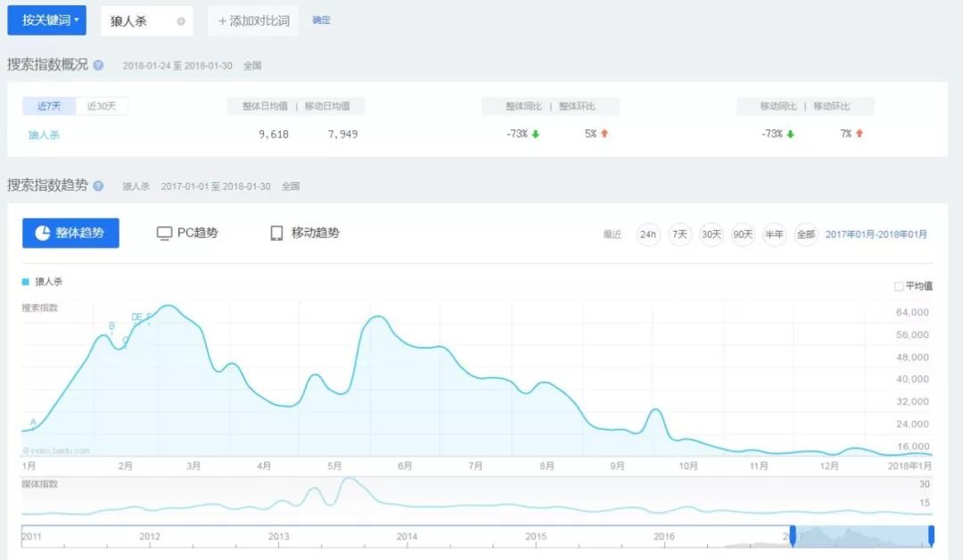Click the 确定 confirm link
This screenshot has height=560, width=963.
click(321, 21)
